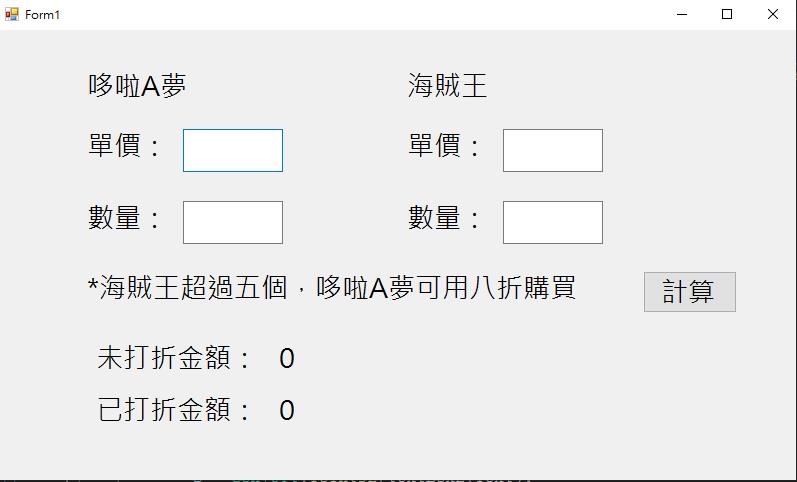Maximize the Form1 window

727,14
